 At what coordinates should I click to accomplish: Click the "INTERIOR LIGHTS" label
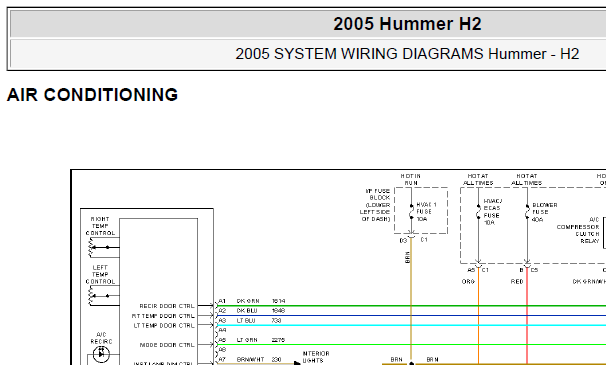(316, 357)
